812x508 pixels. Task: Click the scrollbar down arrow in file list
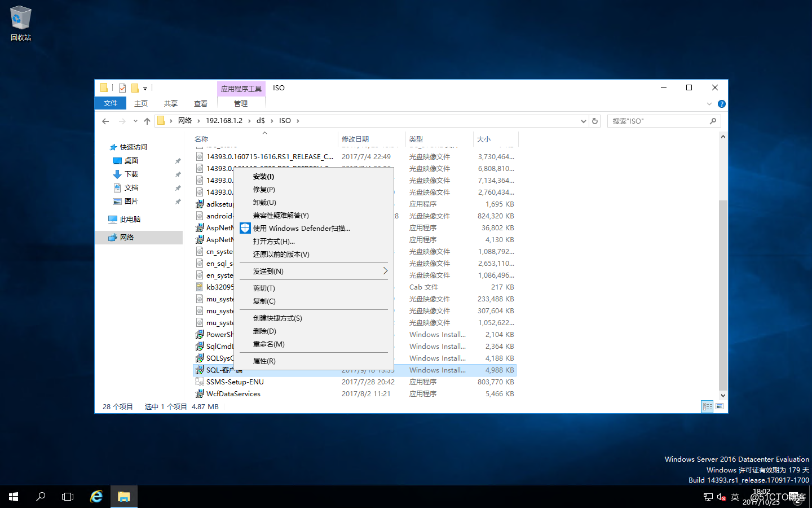pos(723,396)
